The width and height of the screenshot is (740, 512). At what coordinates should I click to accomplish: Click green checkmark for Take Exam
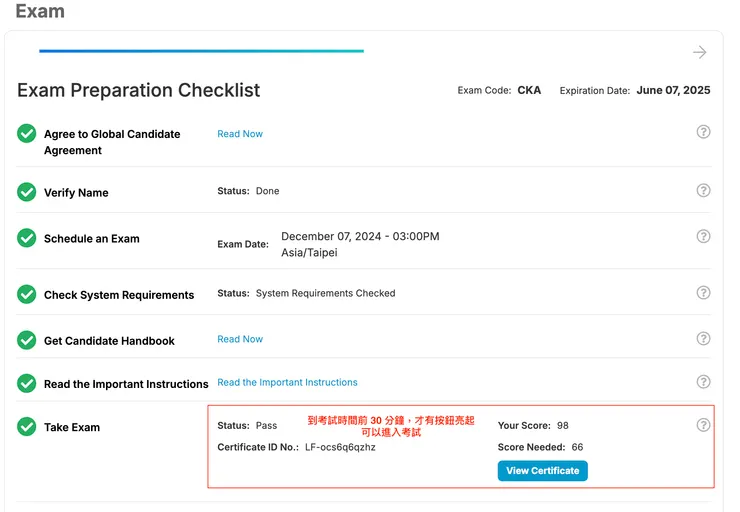pos(27,427)
